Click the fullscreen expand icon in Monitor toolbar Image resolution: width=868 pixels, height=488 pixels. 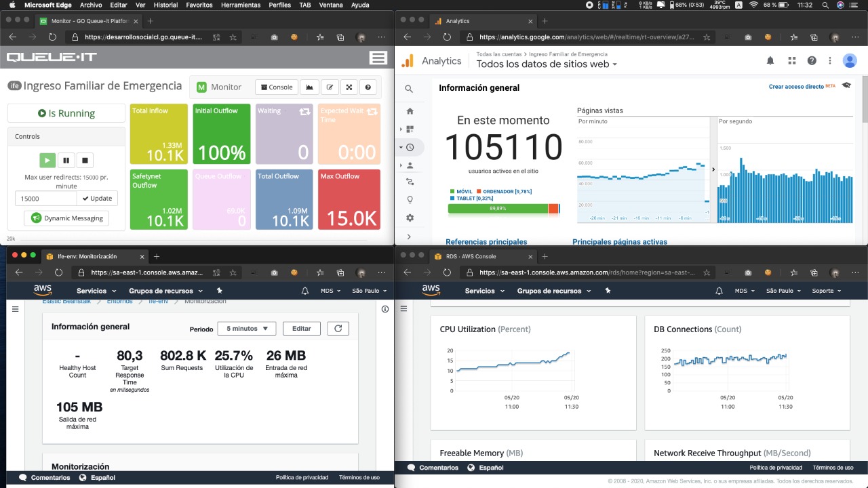tap(349, 87)
